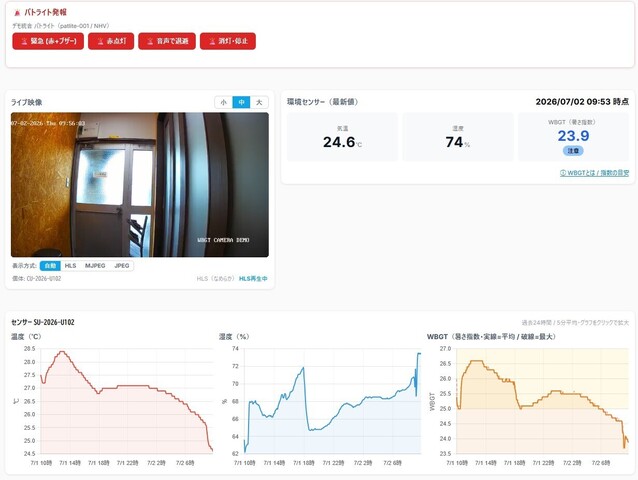638x480 pixels.
Task: Switch display mode to MJPEG
Action: [x=95, y=266]
